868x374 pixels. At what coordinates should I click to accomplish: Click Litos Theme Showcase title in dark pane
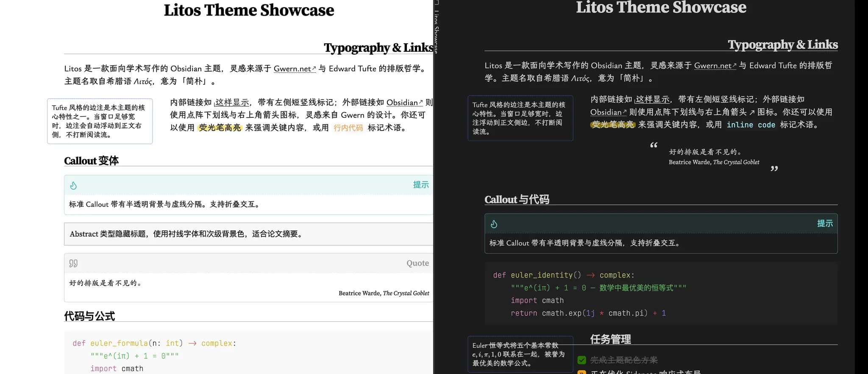661,7
